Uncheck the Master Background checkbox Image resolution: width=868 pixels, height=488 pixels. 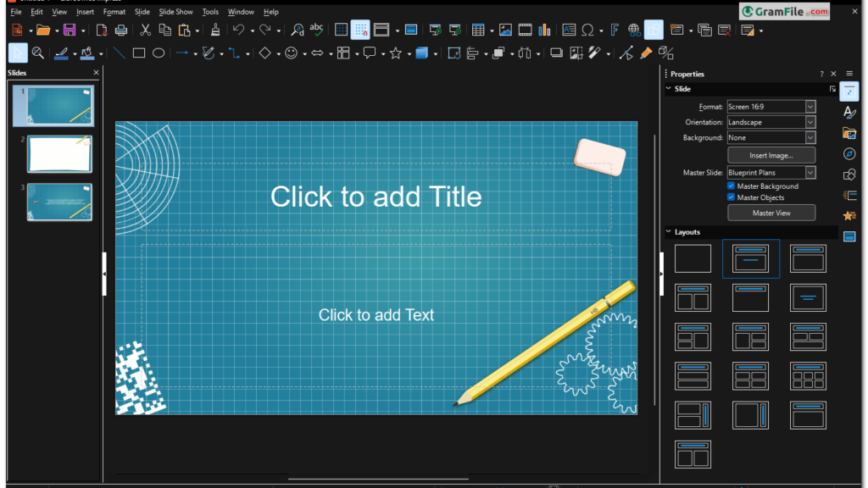point(732,186)
